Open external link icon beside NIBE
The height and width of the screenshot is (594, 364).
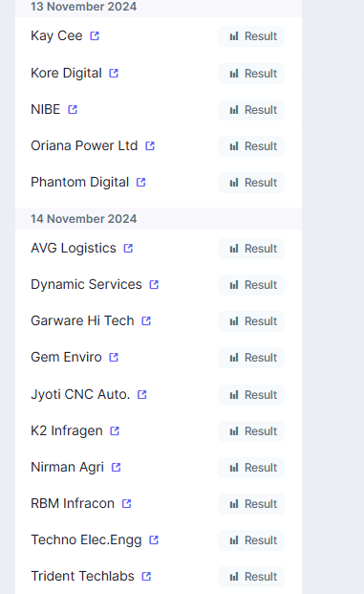coord(73,109)
